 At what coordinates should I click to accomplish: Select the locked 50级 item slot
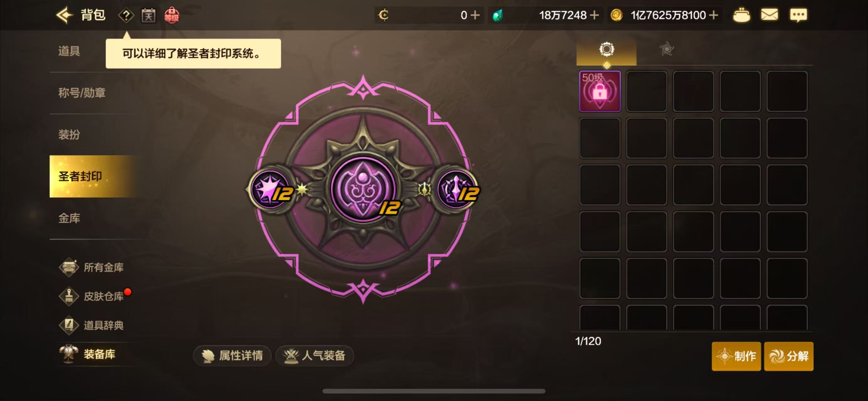600,91
